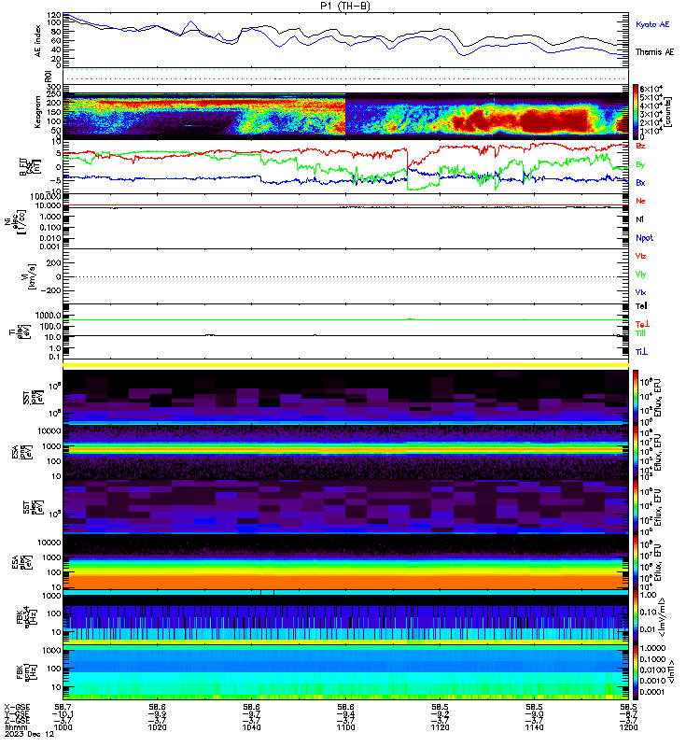Click the yellow horizontal divider bar
The width and height of the screenshot is (700, 747).
pos(345,365)
